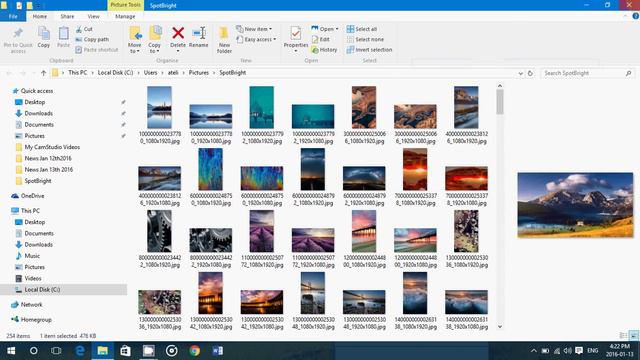Click the volume icon in system tray
Image resolution: width=640 pixels, height=360 pixels.
pos(567,351)
